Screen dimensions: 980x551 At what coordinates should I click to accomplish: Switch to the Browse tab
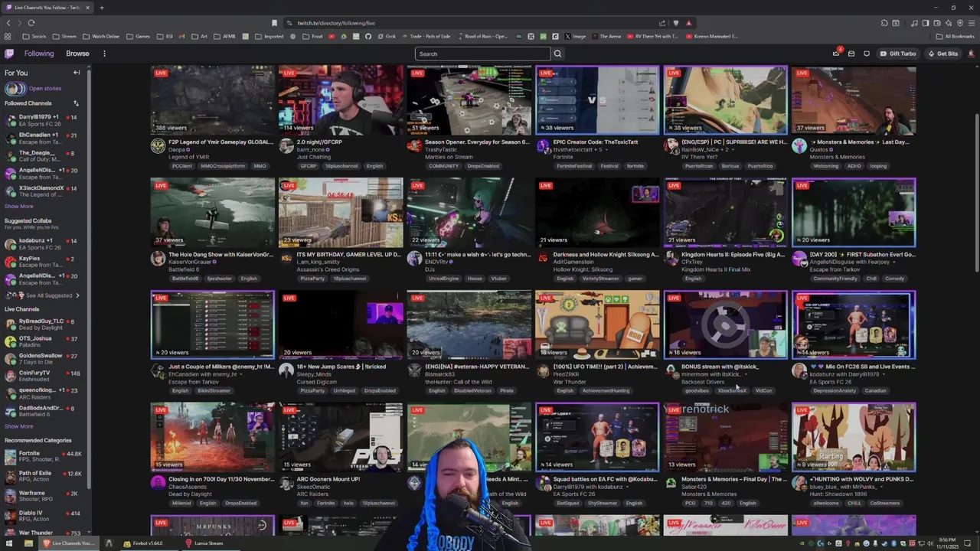tap(77, 54)
